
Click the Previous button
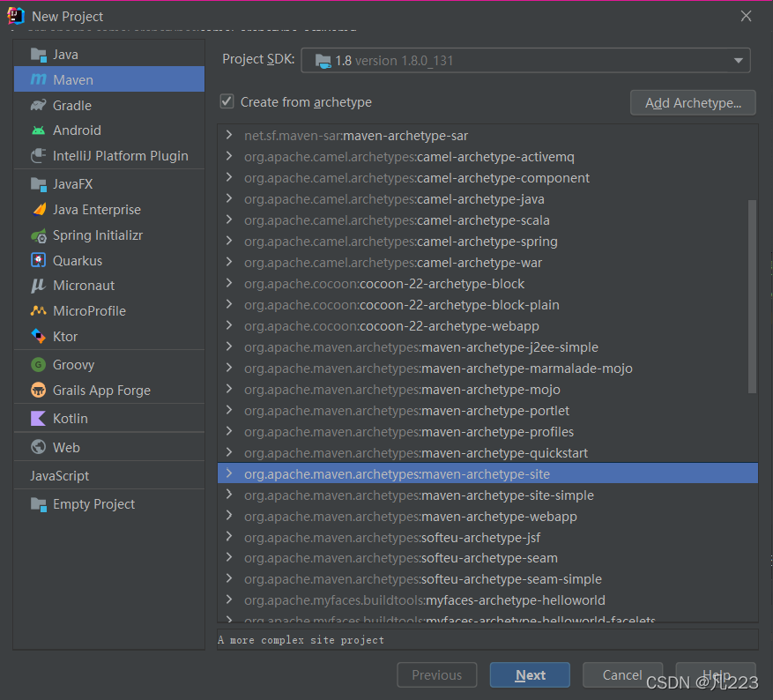[x=437, y=674]
